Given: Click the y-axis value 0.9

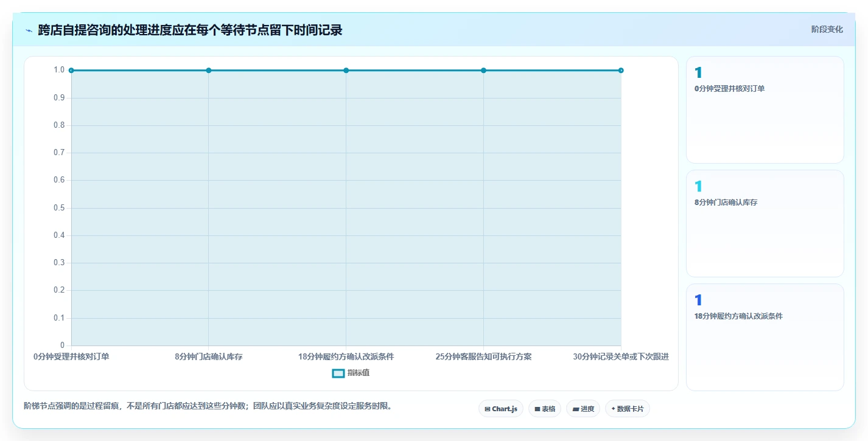Looking at the screenshot, I should coord(59,97).
